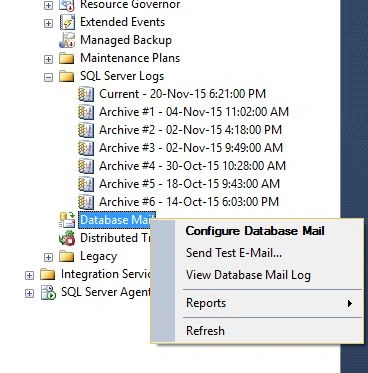Select the Extended Events label
Screen dimensions: 368x373
click(x=122, y=22)
